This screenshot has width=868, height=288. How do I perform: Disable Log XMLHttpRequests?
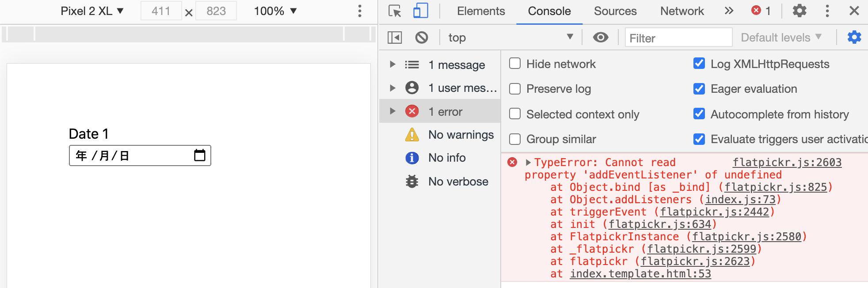698,64
